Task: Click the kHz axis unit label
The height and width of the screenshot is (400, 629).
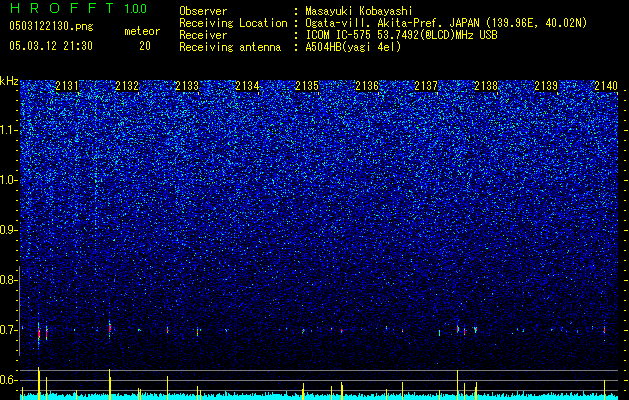Action: tap(9, 81)
